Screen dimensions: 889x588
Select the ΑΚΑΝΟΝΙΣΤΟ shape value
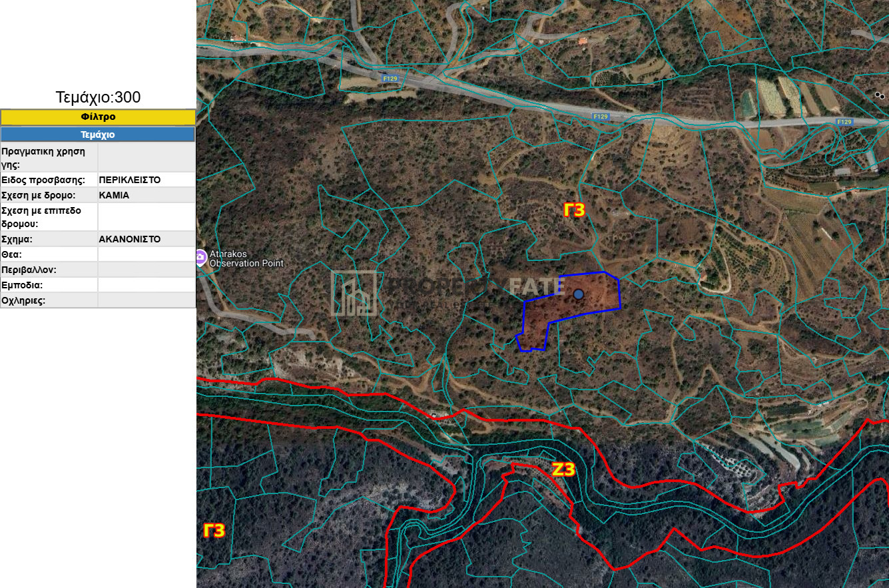pyautogui.click(x=130, y=239)
